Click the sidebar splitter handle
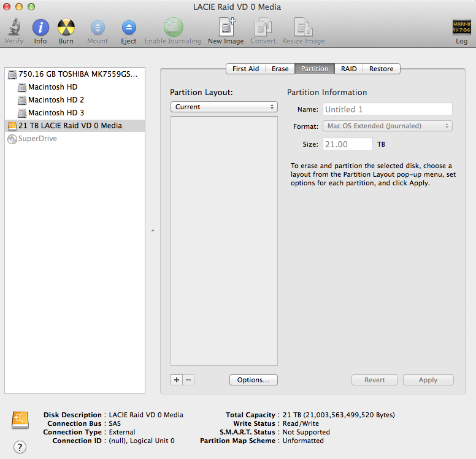The image size is (476, 459). coord(153,231)
